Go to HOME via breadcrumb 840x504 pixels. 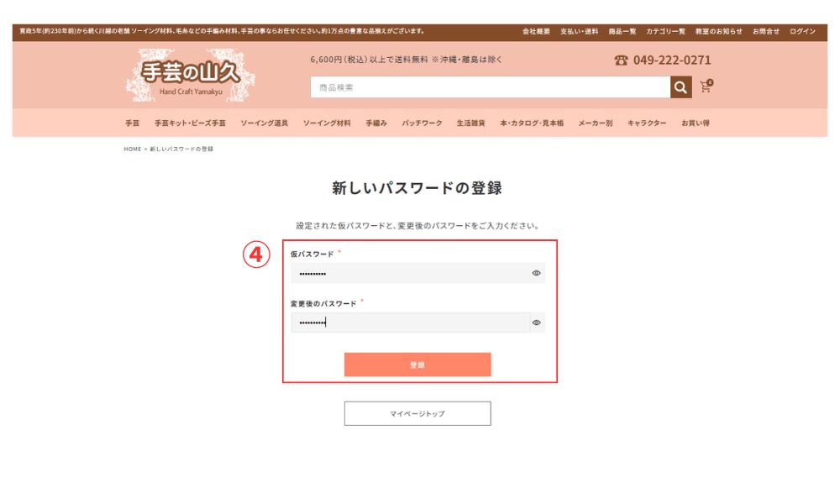[133, 150]
